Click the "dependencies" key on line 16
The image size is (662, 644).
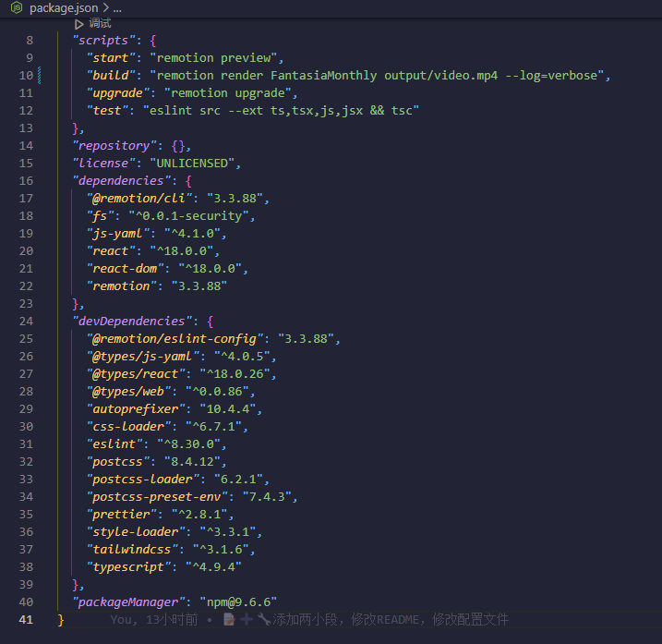(121, 181)
